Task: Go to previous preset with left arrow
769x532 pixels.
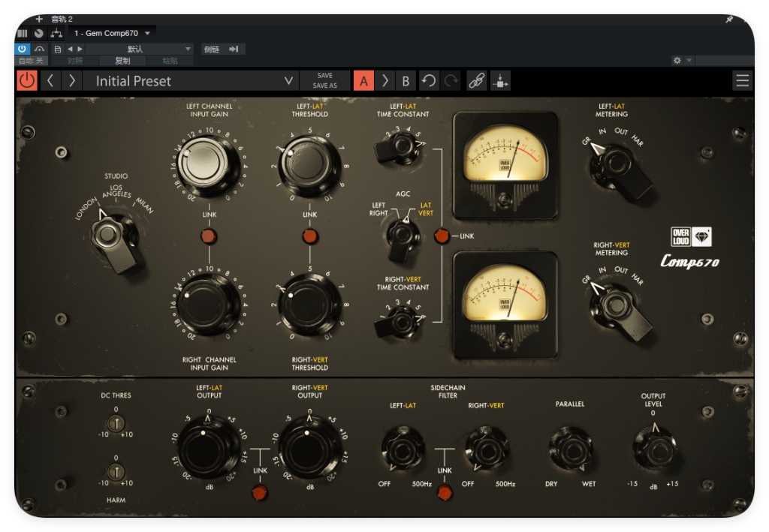Action: click(x=50, y=81)
